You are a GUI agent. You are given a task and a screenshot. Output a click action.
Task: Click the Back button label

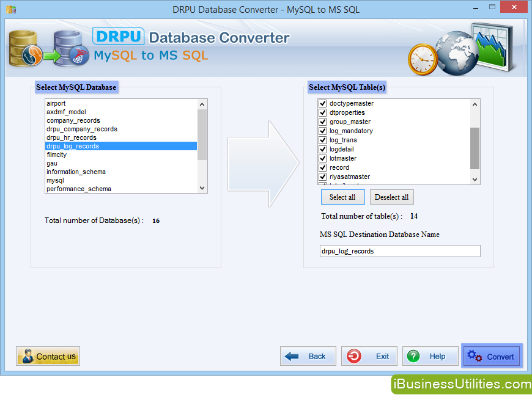pos(317,356)
